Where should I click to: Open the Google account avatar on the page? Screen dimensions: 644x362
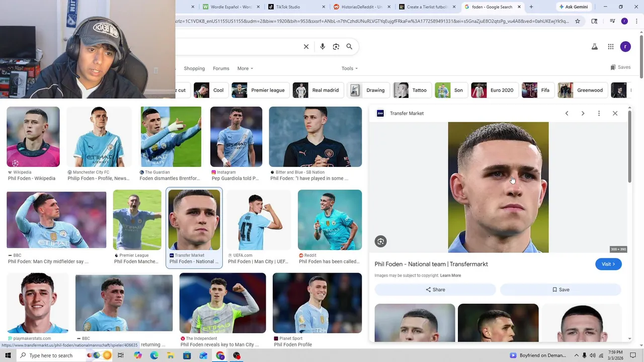[625, 47]
